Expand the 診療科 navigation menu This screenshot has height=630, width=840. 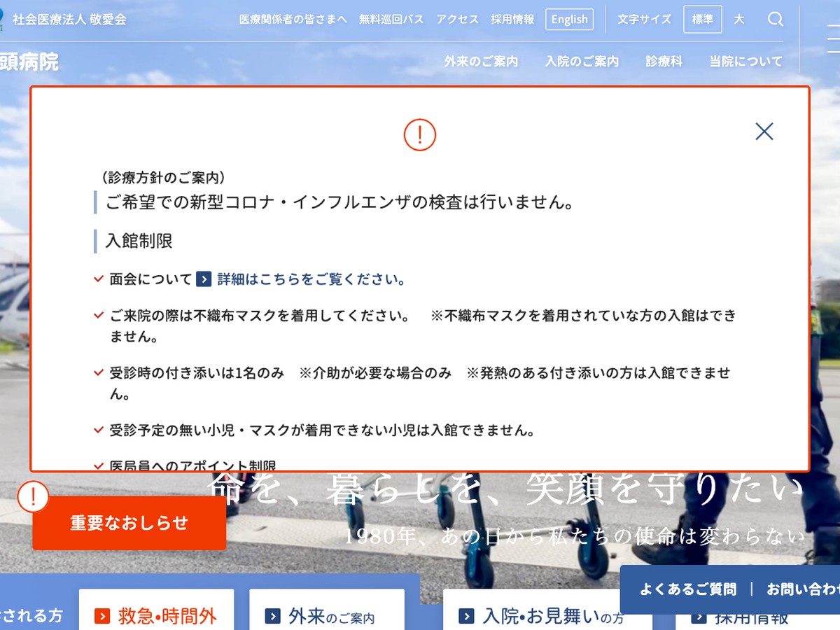(664, 62)
